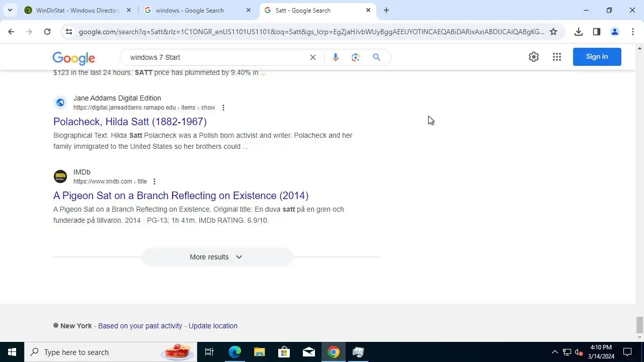Toggle Chrome side panel icon
The width and height of the screenshot is (644, 362).
tap(597, 32)
